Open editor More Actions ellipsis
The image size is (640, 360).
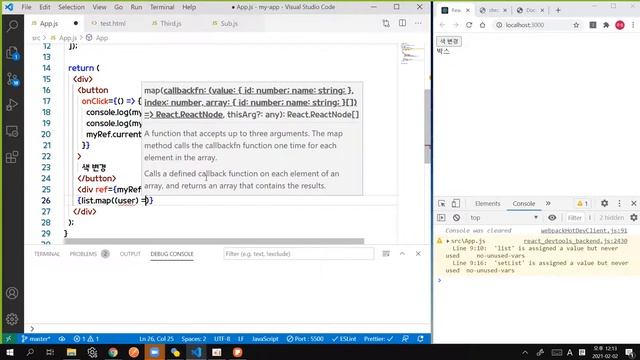[418, 23]
